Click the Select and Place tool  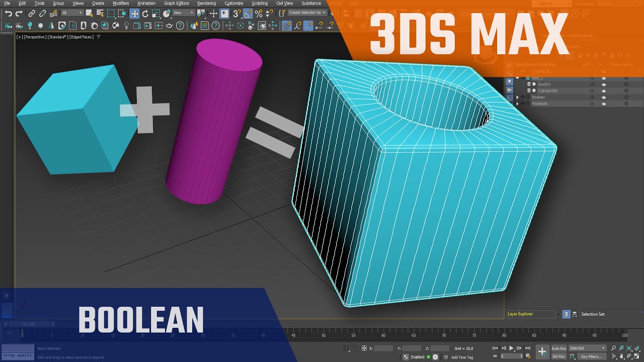point(167,14)
